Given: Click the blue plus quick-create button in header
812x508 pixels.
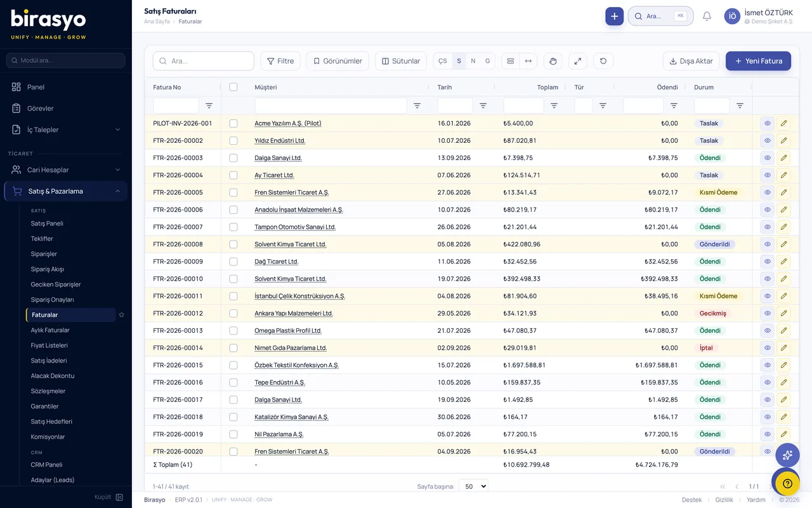Looking at the screenshot, I should 614,16.
